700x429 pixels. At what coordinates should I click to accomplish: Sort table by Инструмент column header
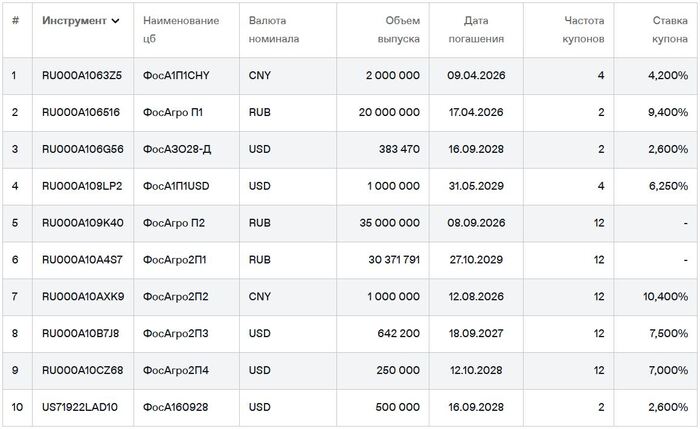74,21
